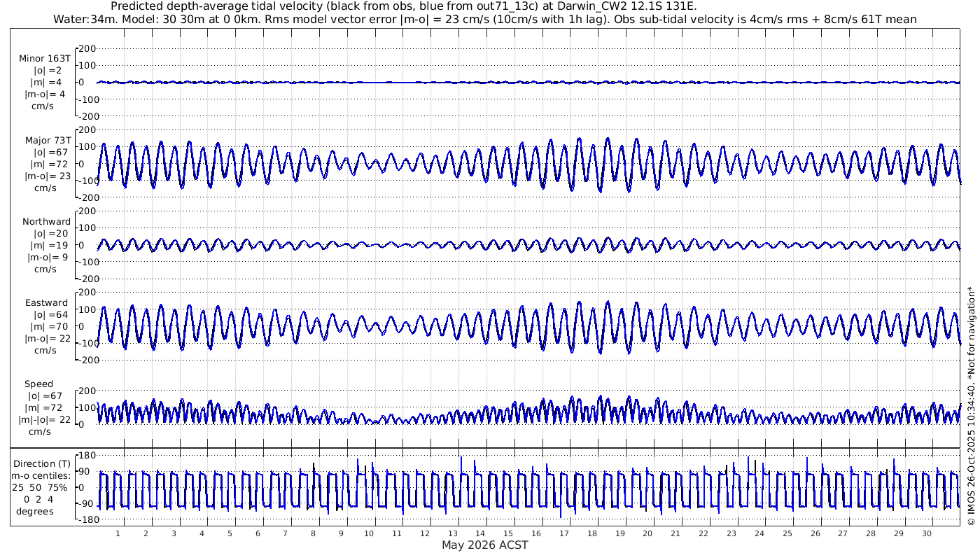980x560 pixels.
Task: Select day 10 on the date axis
Action: click(x=369, y=533)
